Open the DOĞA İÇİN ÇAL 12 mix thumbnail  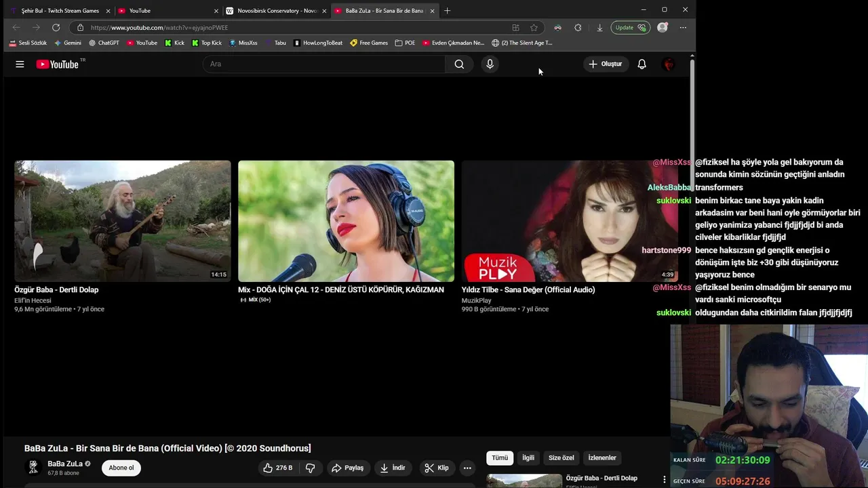tap(346, 221)
